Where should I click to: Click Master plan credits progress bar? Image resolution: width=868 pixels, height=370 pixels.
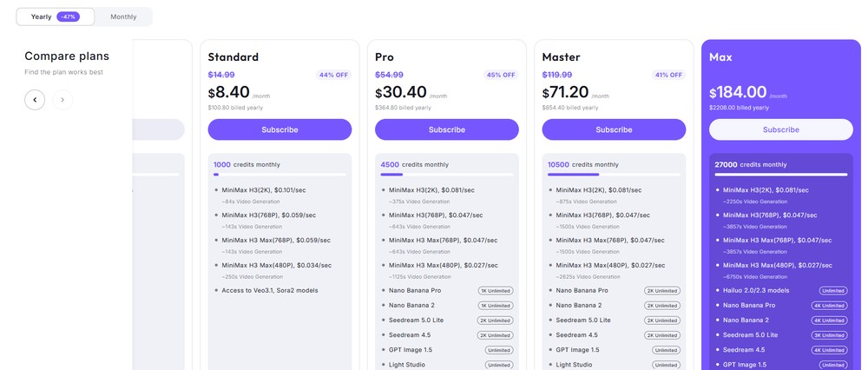click(614, 175)
